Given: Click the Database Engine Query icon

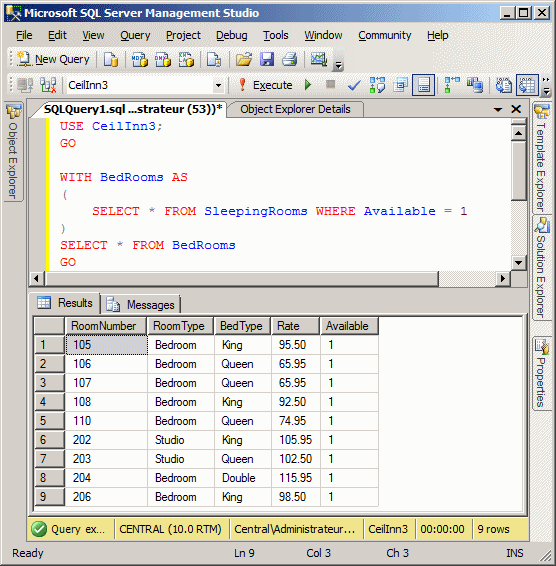Looking at the screenshot, I should click(x=111, y=59).
